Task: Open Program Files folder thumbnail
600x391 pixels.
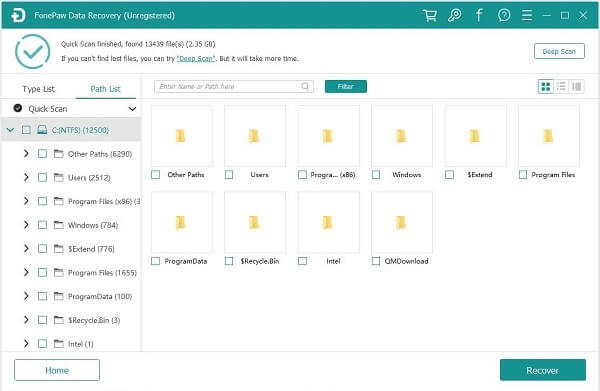Action: click(x=549, y=136)
